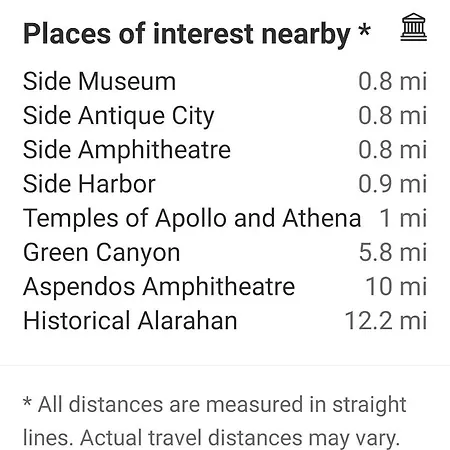Click the 0.8 mi distance for Side Museum
The height and width of the screenshot is (450, 450).
pyautogui.click(x=393, y=82)
